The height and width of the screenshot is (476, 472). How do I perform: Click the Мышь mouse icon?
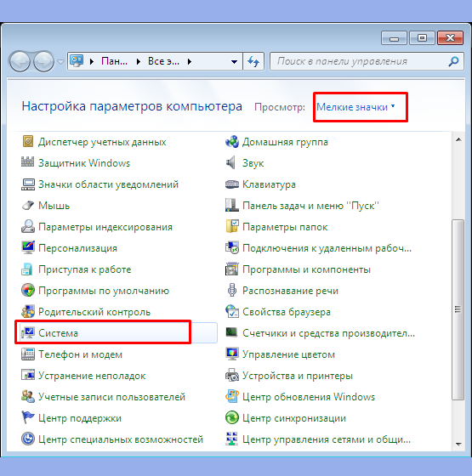28,206
